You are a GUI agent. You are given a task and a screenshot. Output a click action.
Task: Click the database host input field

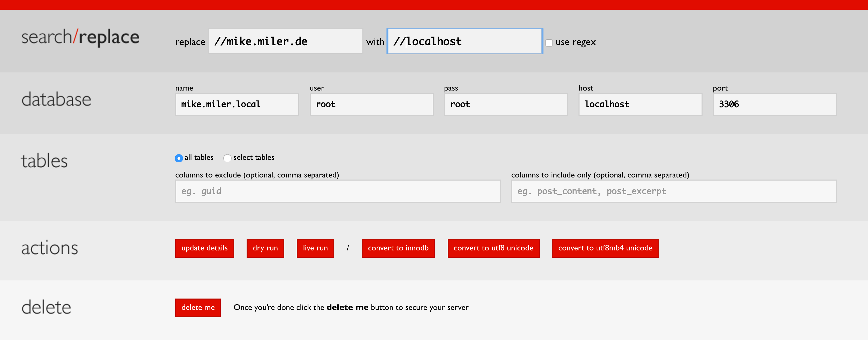tap(640, 104)
